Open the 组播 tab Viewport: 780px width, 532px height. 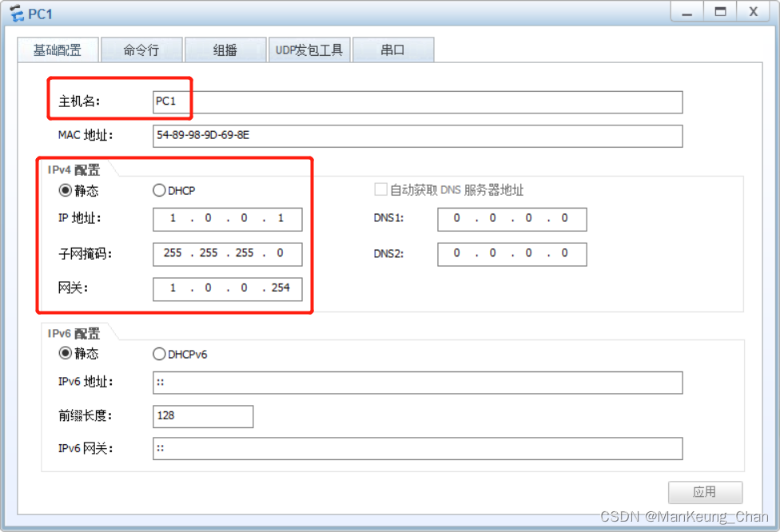[225, 50]
